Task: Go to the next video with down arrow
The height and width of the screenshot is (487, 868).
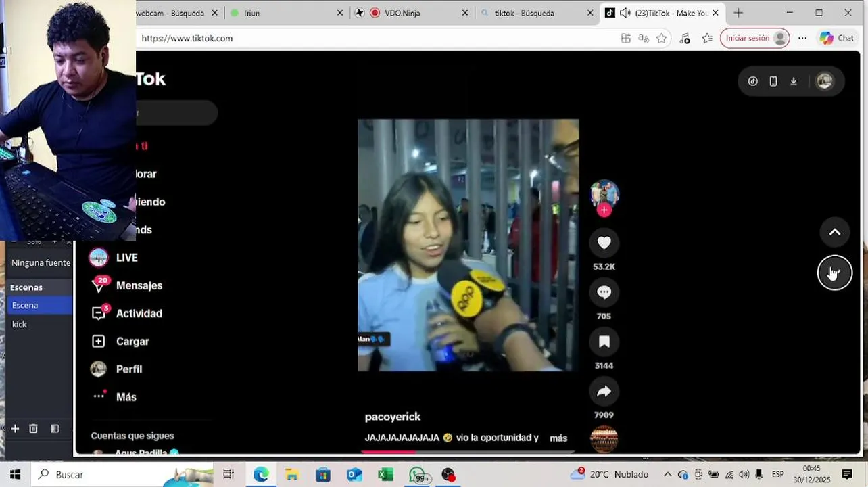Action: [x=835, y=273]
